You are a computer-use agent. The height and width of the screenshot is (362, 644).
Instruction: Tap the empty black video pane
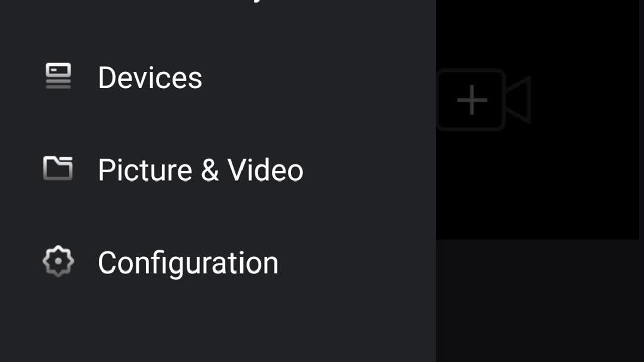537,191
